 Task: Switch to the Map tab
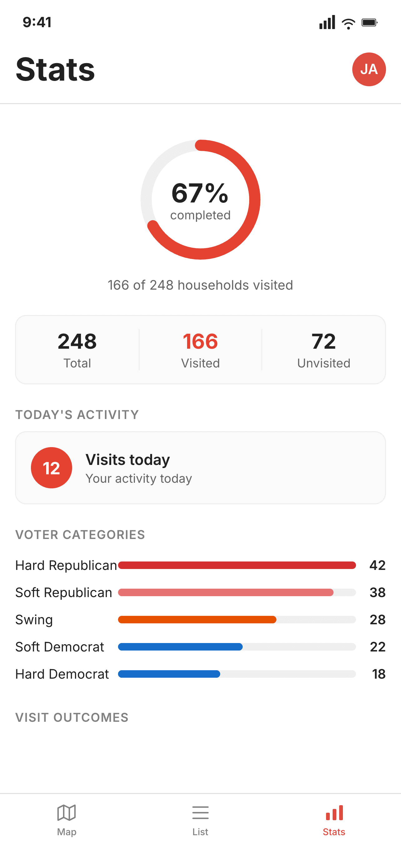[x=66, y=821]
